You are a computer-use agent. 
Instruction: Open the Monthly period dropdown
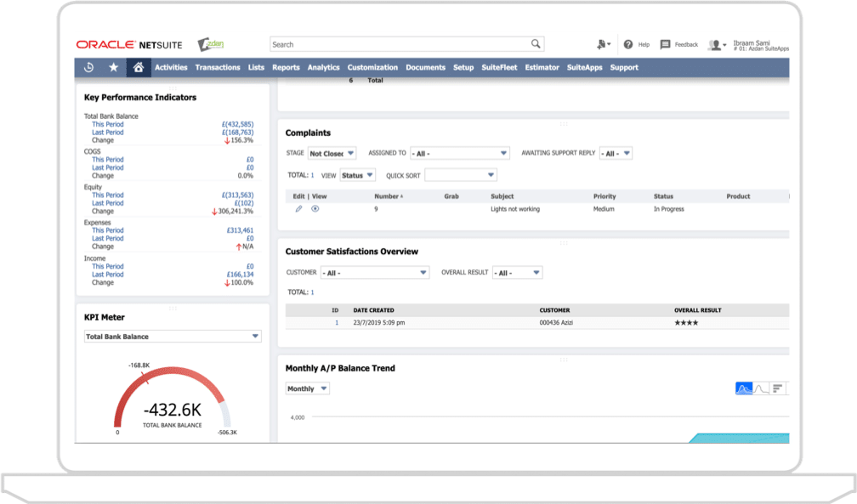(307, 388)
